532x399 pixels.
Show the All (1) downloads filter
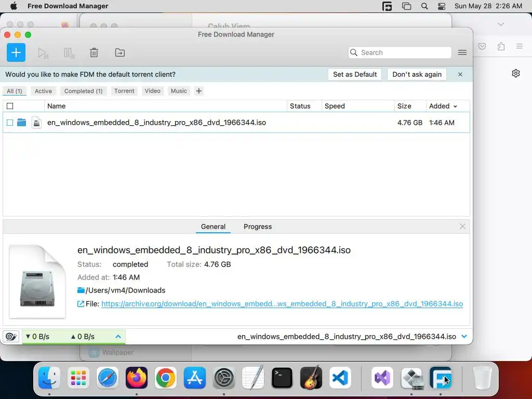click(14, 91)
